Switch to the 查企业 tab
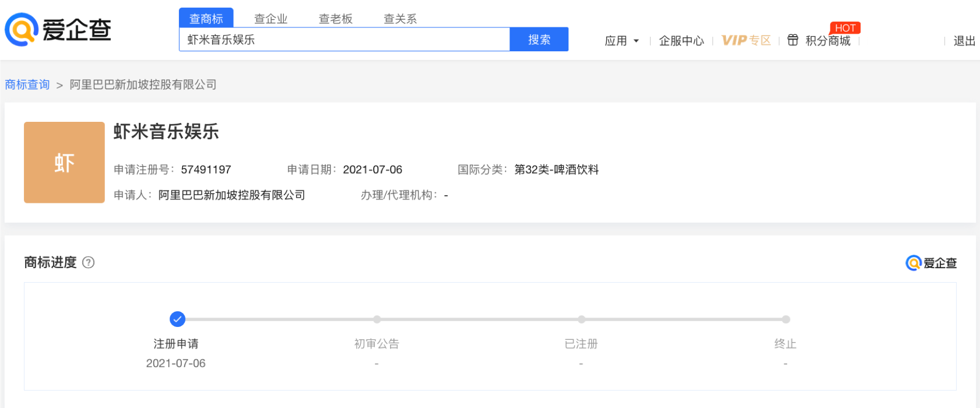Screen dimensions: 980x408 (x=271, y=19)
